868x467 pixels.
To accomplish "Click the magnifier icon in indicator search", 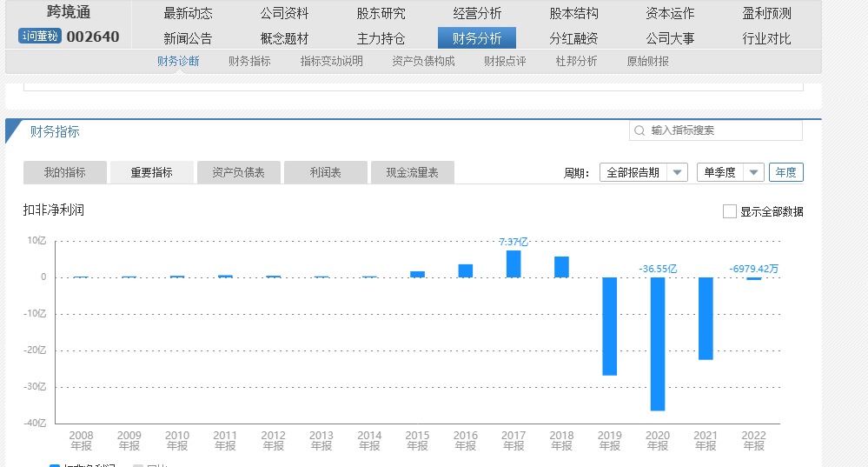I will (x=640, y=130).
